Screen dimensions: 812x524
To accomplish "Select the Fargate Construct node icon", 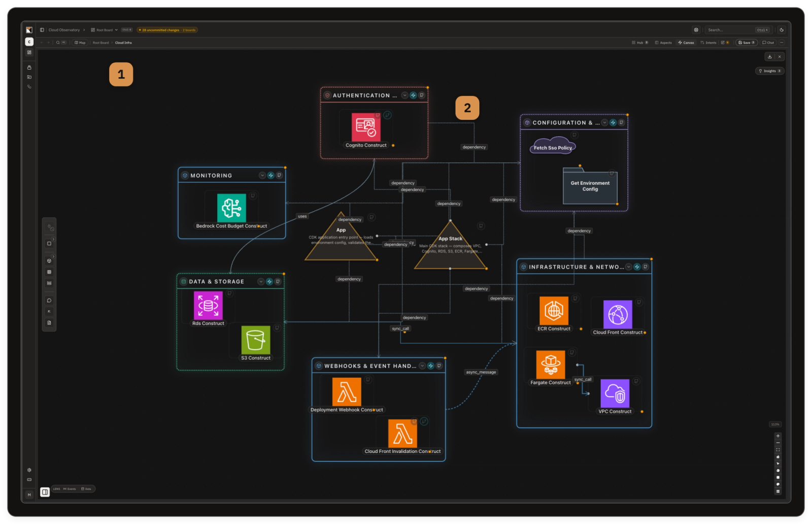I will coord(551,365).
